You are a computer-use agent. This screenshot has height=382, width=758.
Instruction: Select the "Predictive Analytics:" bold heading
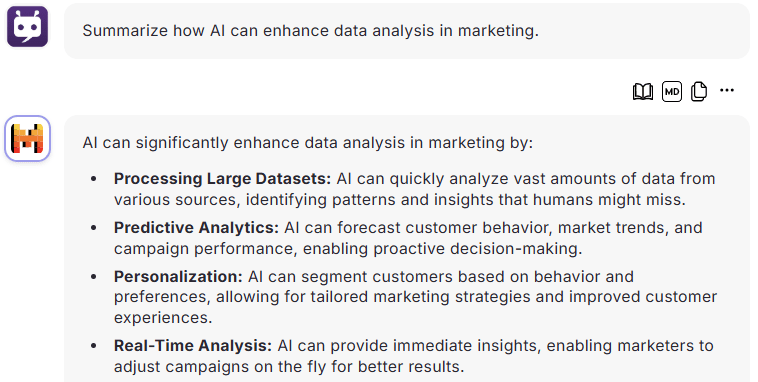[x=196, y=227]
